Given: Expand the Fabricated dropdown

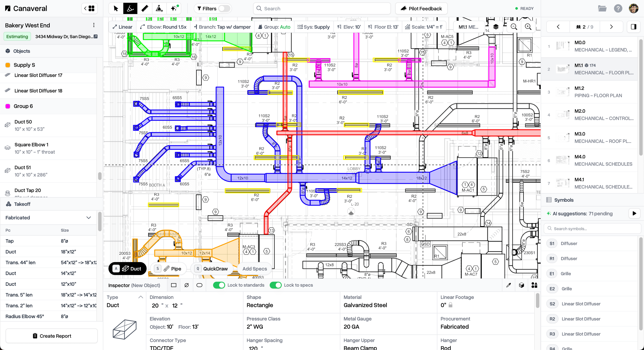Looking at the screenshot, I should click(88, 217).
